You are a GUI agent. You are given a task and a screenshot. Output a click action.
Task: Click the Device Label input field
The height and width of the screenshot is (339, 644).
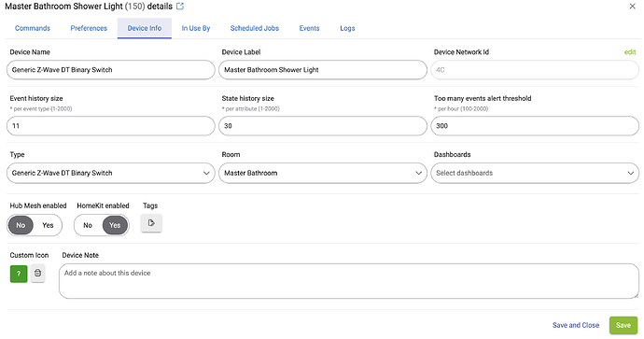(323, 70)
